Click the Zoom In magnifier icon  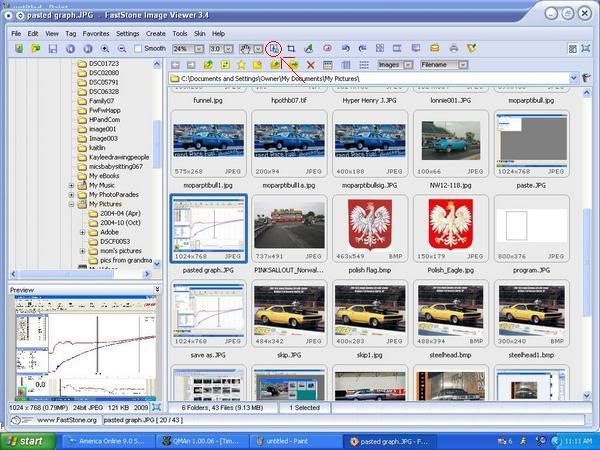pos(105,49)
